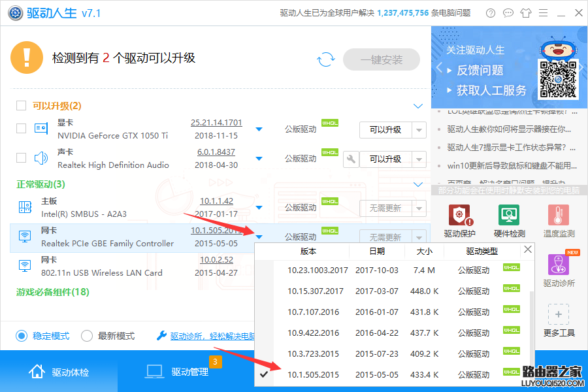
Task: Click 更多工具 plus icon
Action: (x=559, y=314)
